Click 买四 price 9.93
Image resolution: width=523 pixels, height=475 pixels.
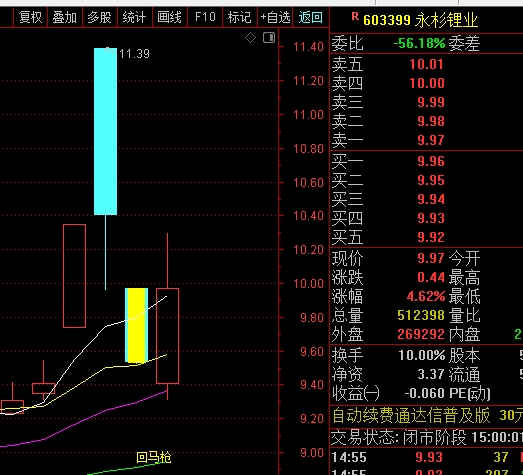coord(431,218)
